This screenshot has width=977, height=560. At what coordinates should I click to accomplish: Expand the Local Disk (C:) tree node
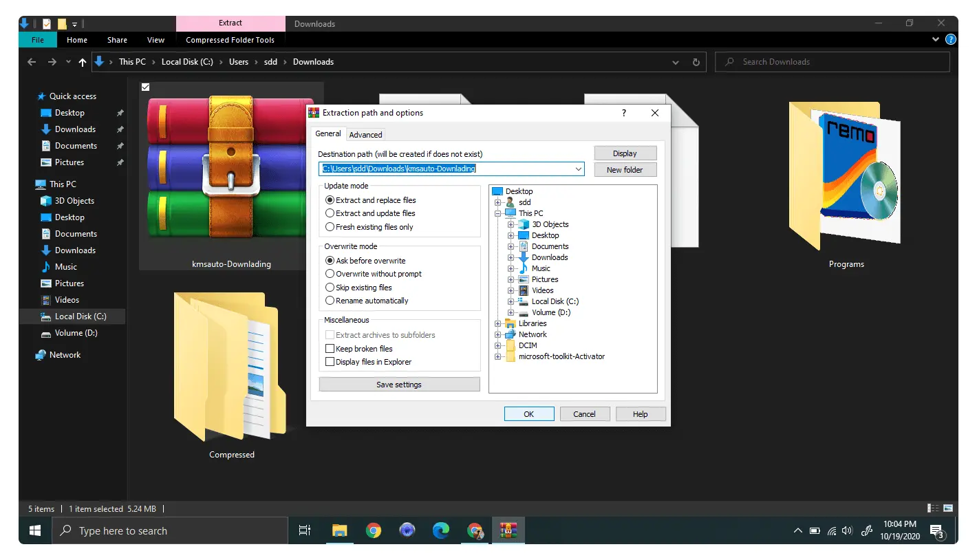[x=511, y=301]
